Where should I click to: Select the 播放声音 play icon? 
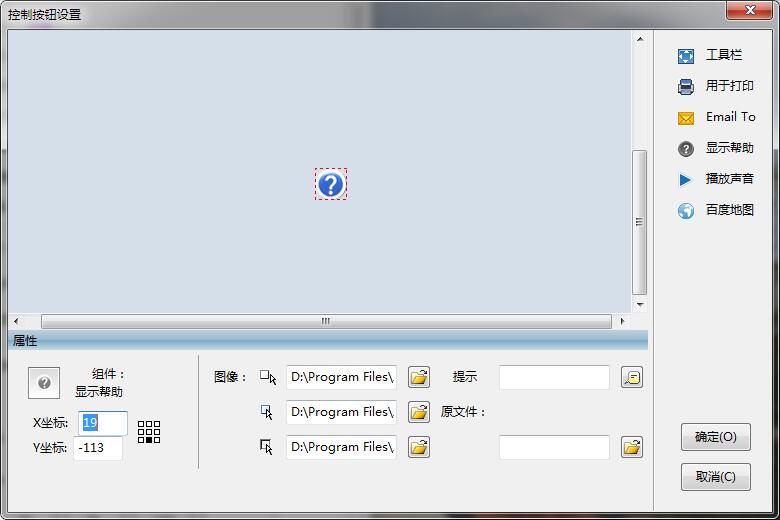[686, 180]
